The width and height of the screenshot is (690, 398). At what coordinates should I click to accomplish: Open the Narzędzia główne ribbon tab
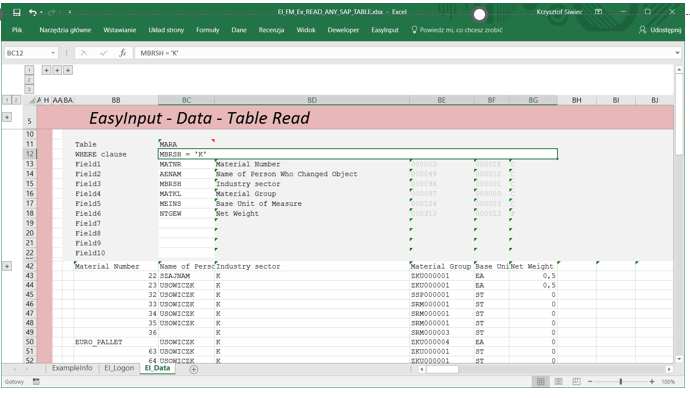point(65,30)
